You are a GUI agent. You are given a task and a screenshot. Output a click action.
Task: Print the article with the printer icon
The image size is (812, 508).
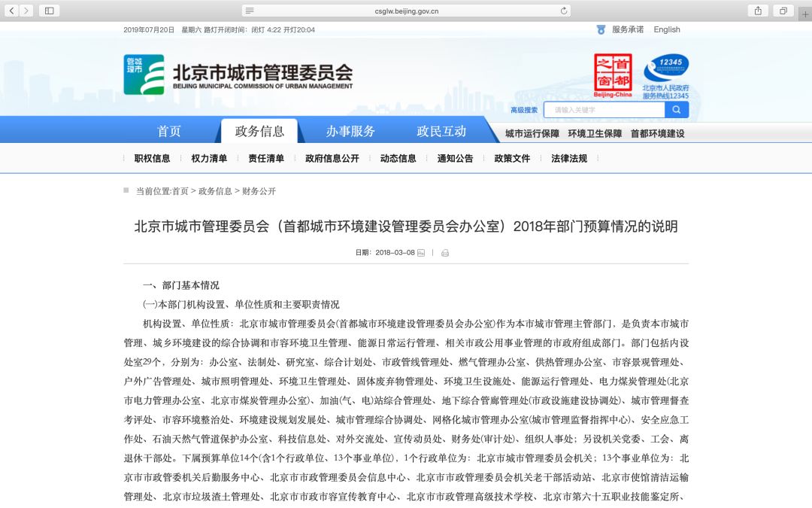tap(445, 253)
